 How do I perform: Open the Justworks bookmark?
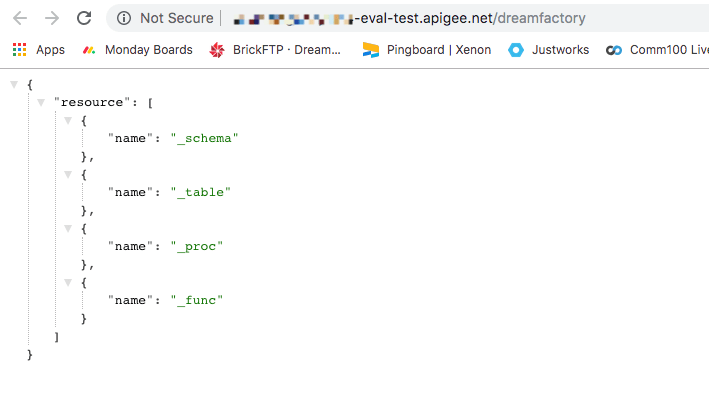tap(560, 50)
